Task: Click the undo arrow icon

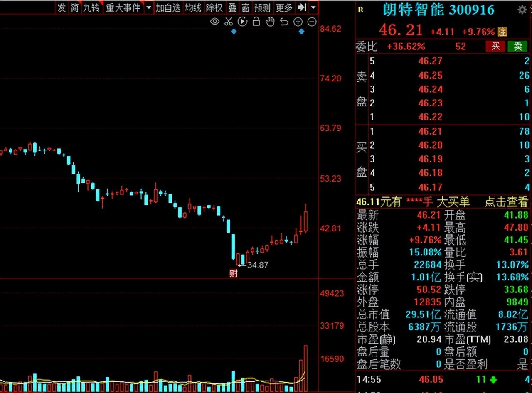Action: click(284, 22)
